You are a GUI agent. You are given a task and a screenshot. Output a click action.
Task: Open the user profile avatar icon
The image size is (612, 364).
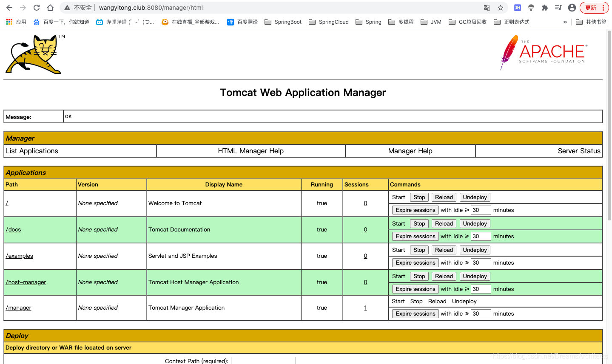pos(572,8)
